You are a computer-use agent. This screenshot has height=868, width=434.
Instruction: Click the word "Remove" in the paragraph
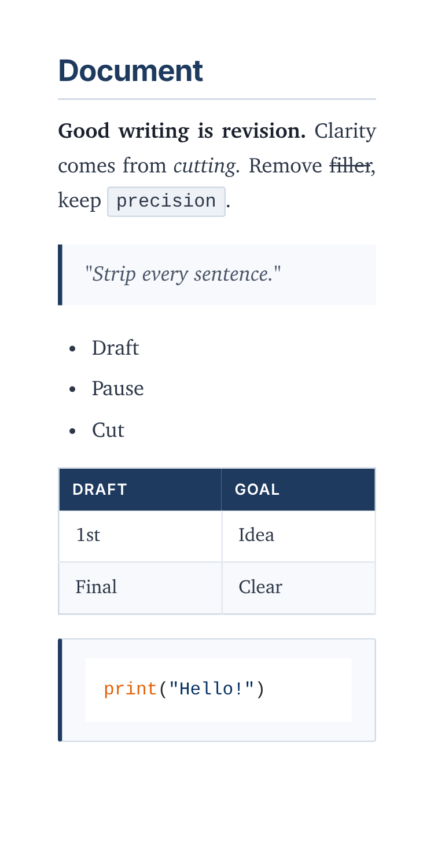tap(285, 166)
